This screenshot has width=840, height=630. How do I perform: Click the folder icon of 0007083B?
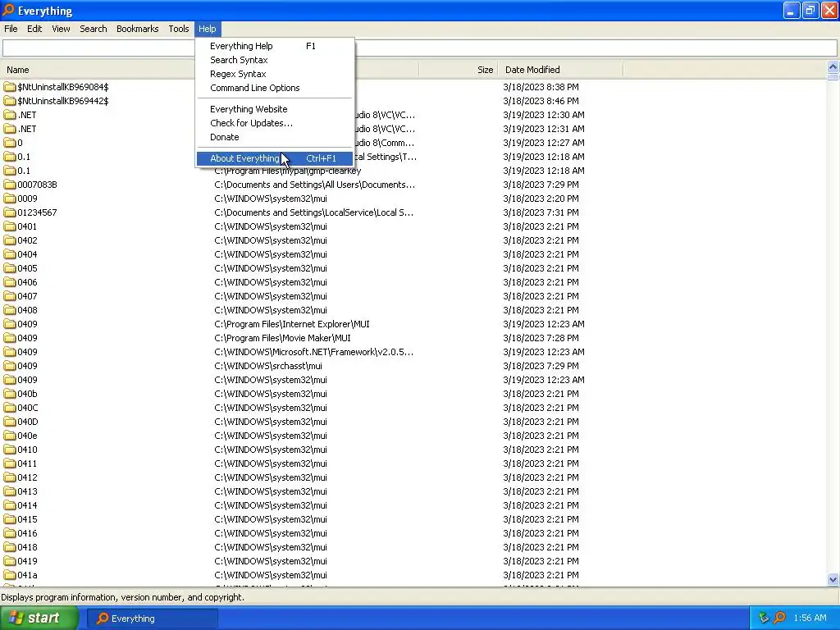(10, 185)
